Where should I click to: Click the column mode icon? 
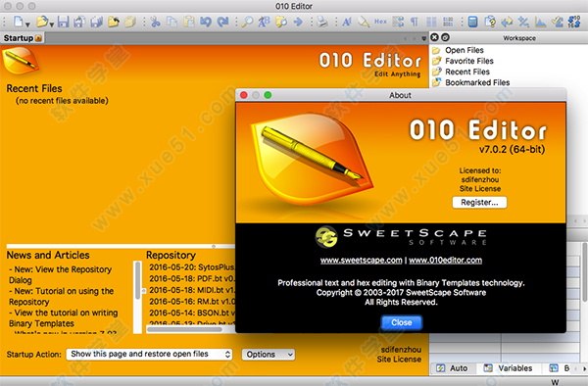(431, 22)
